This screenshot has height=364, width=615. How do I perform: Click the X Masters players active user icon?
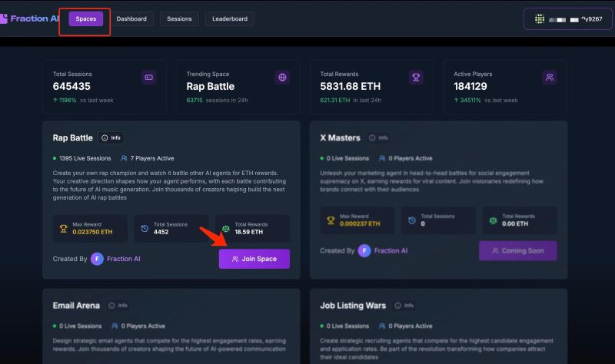382,158
